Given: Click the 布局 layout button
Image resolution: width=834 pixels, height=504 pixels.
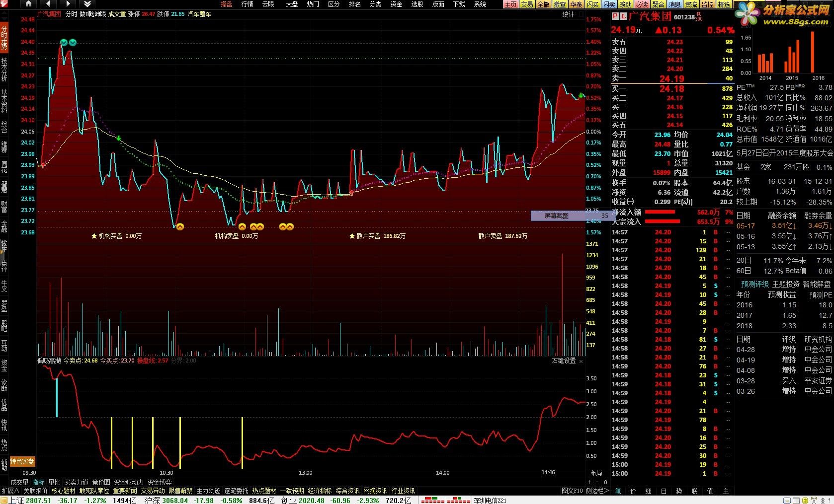Looking at the screenshot, I should pyautogui.click(x=596, y=473).
